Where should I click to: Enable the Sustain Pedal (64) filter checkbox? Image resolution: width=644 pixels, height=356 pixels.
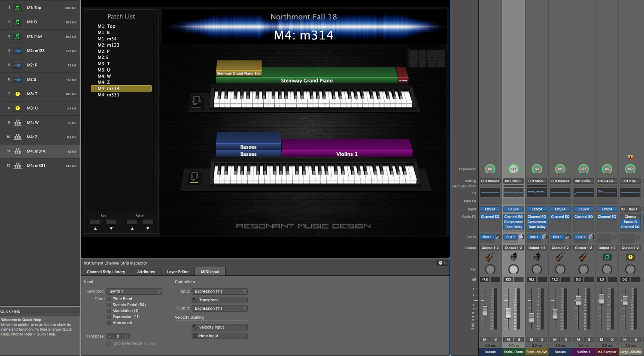point(109,305)
